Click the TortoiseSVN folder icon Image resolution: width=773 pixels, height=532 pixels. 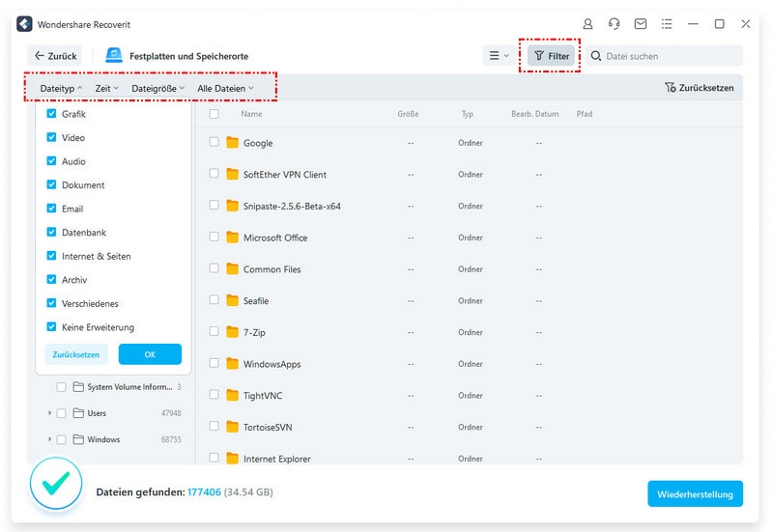tap(232, 427)
